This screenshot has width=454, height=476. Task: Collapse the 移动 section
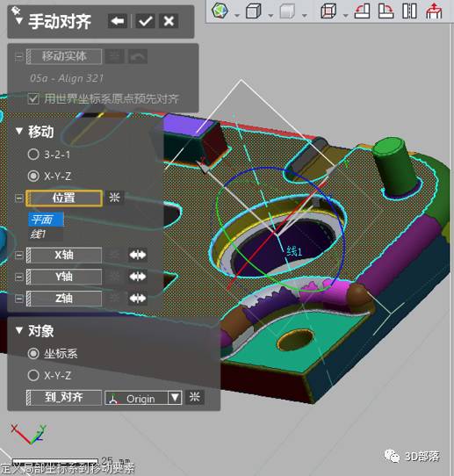pos(19,131)
